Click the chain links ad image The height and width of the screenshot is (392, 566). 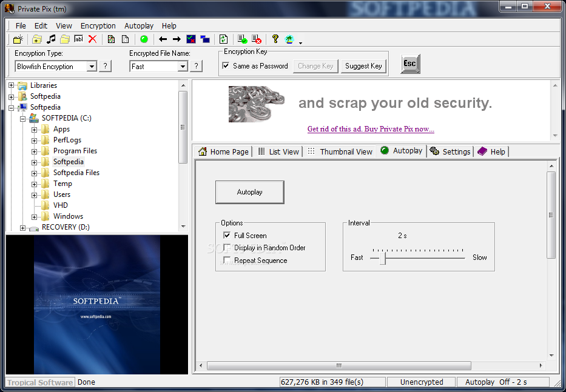(x=256, y=104)
